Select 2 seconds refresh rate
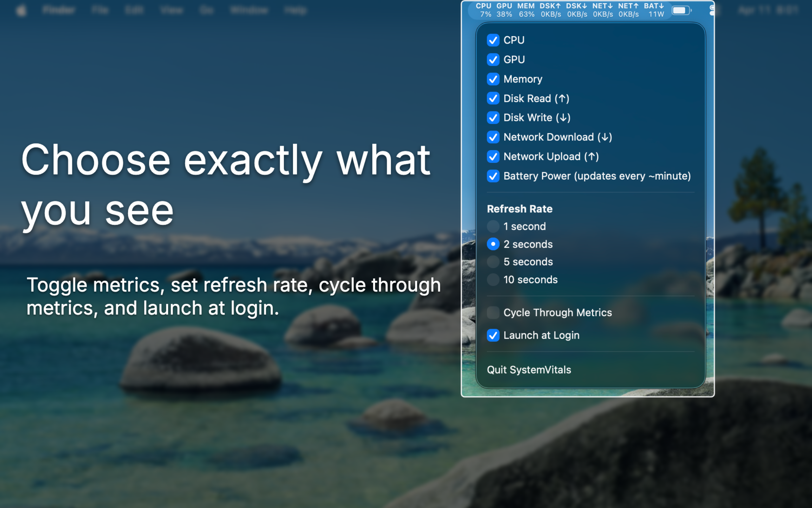The width and height of the screenshot is (812, 508). [493, 244]
